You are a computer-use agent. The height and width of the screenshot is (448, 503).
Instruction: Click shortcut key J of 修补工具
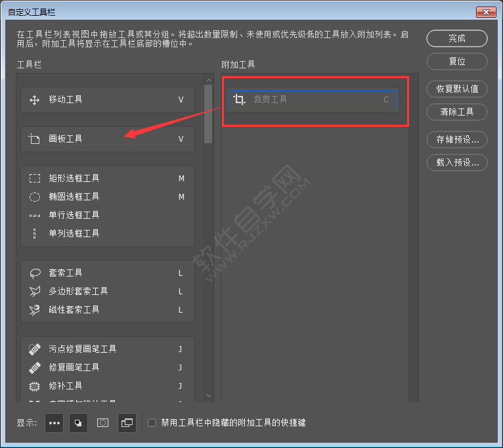pos(181,386)
